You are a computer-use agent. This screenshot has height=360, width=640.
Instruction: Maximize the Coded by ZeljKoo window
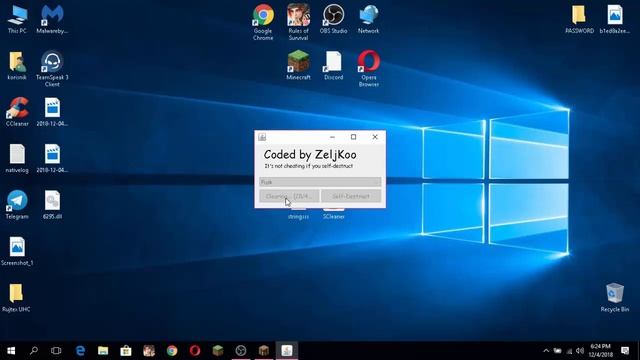coord(353,137)
